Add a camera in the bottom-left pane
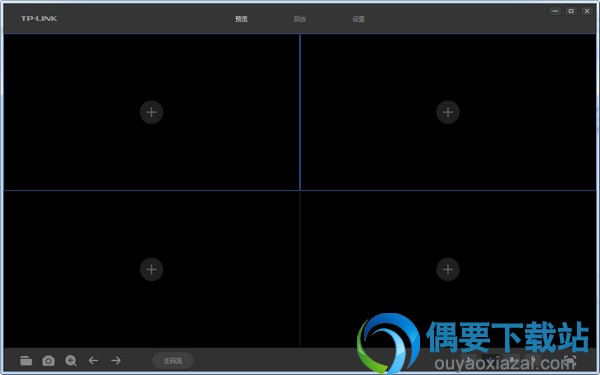600x375 pixels. tap(152, 269)
